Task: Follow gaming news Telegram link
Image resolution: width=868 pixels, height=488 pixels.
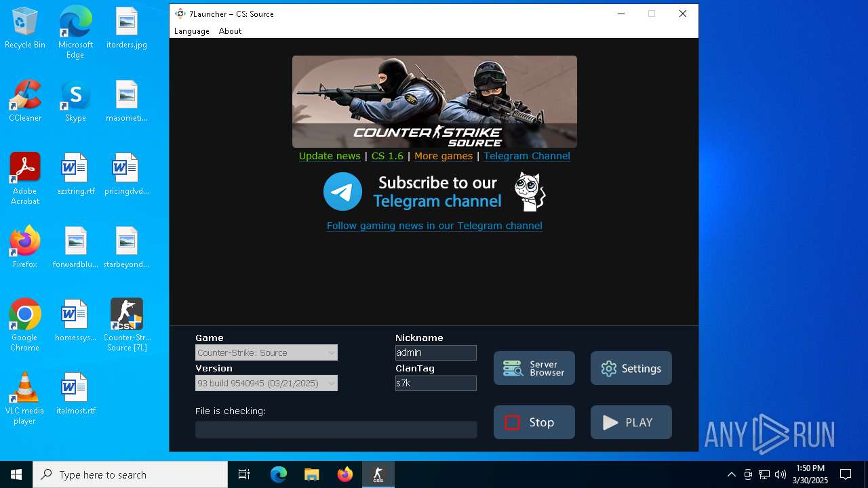Action: 435,226
